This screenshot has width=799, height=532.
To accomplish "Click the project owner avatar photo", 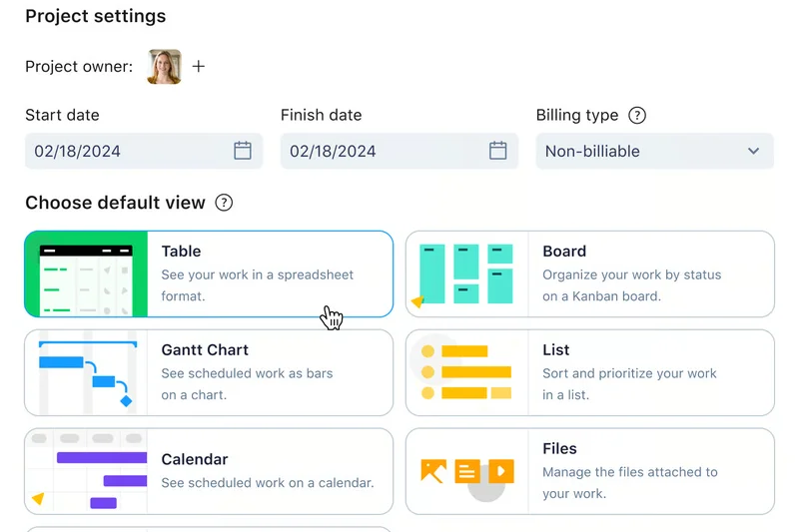I will 165,67.
